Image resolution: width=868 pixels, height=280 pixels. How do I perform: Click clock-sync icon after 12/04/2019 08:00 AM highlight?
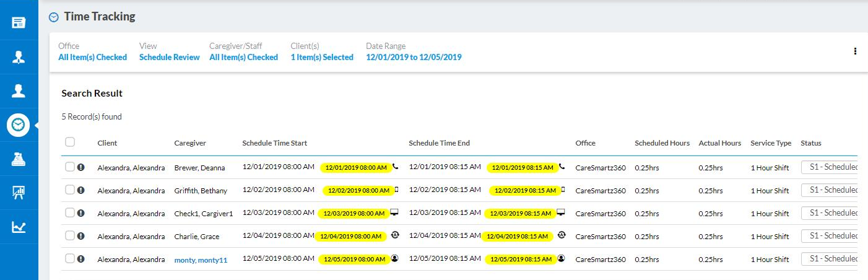pyautogui.click(x=396, y=235)
